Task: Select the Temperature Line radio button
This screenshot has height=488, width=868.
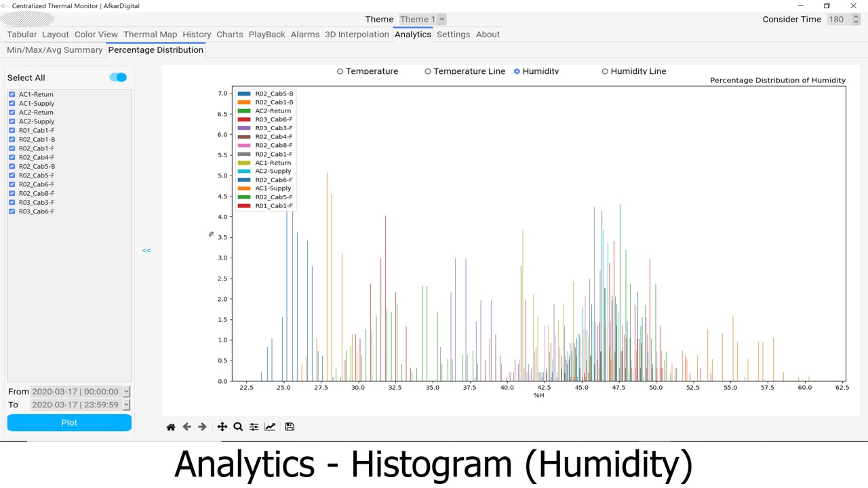Action: [428, 71]
